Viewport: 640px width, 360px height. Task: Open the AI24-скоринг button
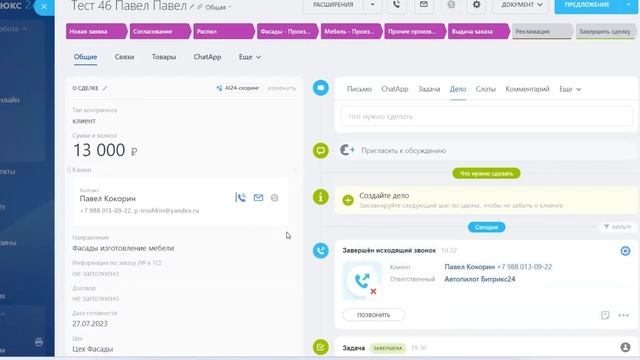[238, 88]
